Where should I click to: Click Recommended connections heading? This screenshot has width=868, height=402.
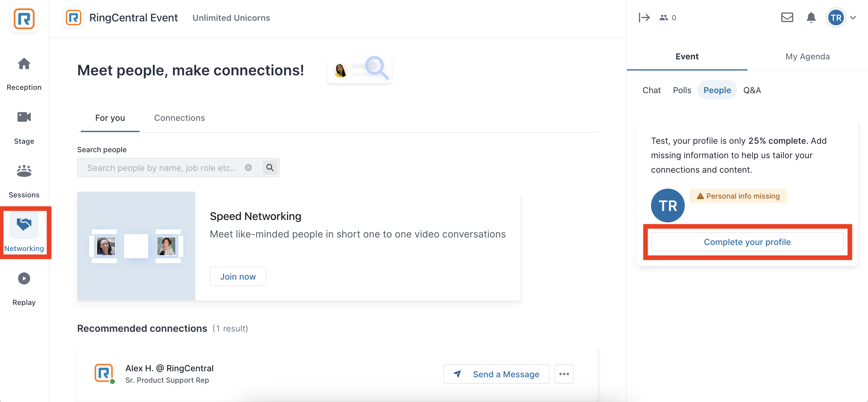(142, 328)
